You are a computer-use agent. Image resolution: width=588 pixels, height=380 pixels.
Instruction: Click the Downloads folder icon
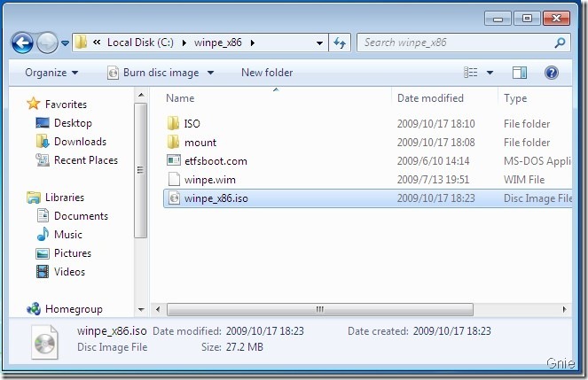(43, 141)
